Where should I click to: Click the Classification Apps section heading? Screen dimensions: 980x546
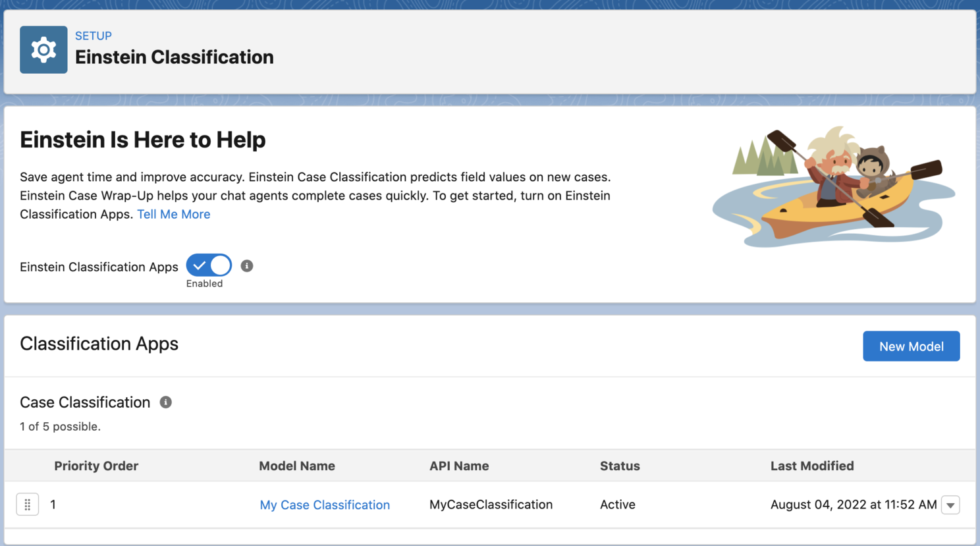click(99, 344)
